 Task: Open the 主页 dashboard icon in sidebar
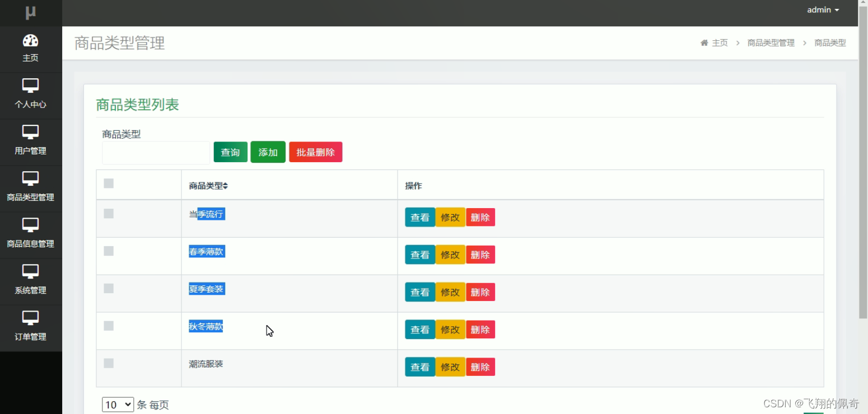30,40
